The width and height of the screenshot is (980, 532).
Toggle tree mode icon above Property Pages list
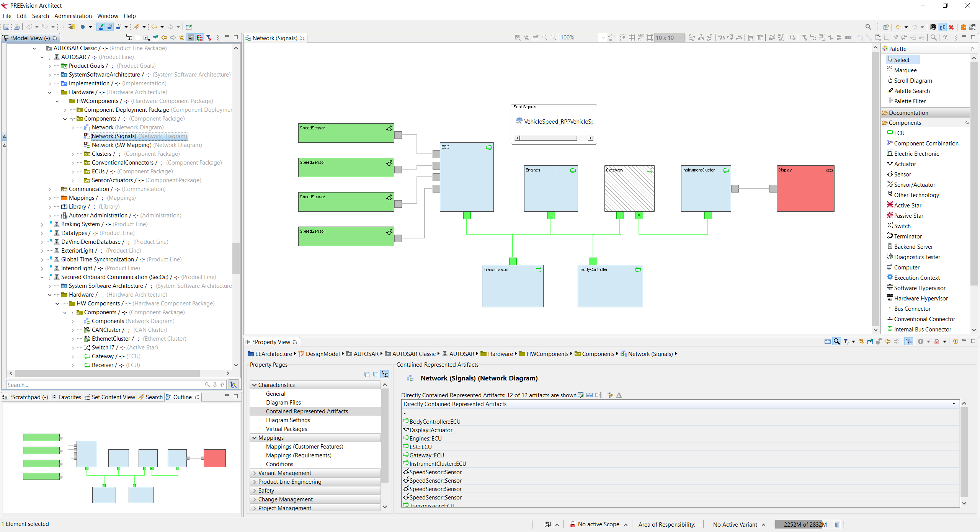click(385, 374)
